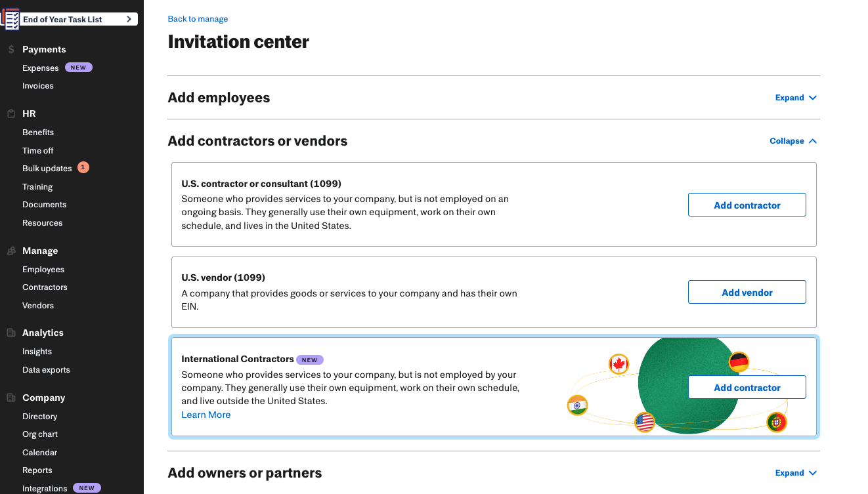Follow the Back to manage link
This screenshot has width=868, height=494.
point(198,19)
